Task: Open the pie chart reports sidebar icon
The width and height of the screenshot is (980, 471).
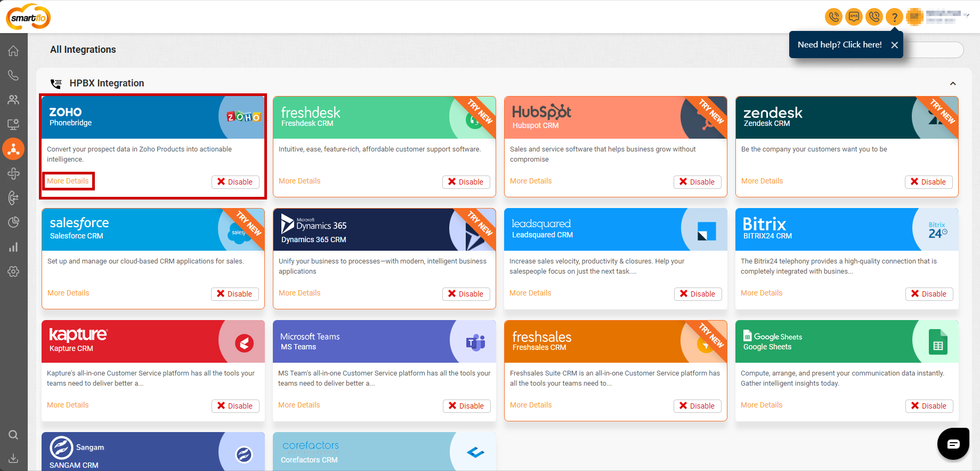Action: click(13, 222)
